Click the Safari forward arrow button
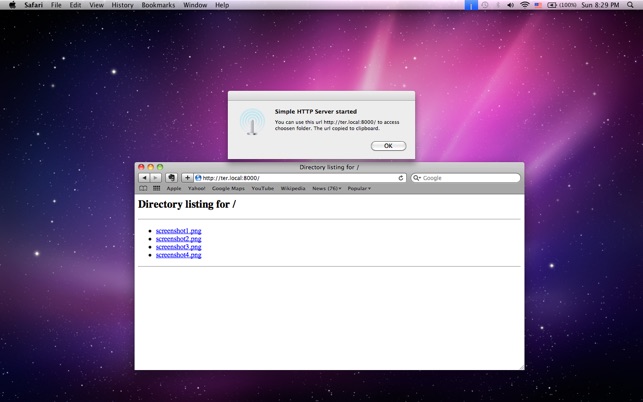Screen dimensions: 643x402 (x=156, y=178)
